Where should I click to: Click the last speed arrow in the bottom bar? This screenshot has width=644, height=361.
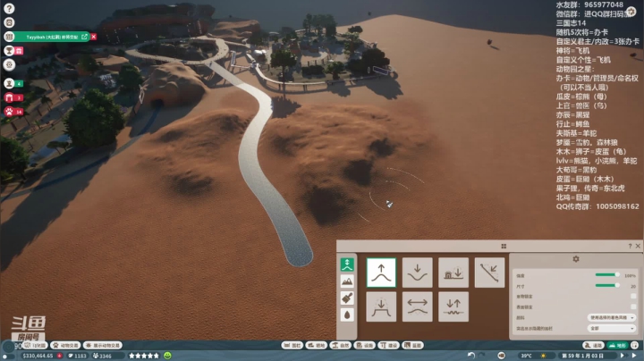[x=634, y=356]
